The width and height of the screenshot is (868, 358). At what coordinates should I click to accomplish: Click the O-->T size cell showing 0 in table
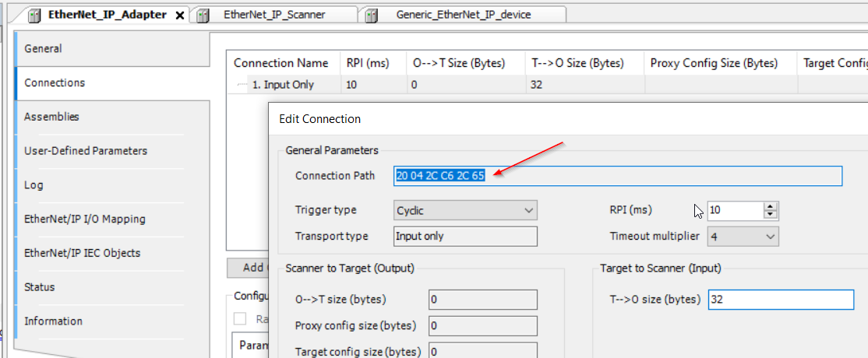pyautogui.click(x=465, y=85)
